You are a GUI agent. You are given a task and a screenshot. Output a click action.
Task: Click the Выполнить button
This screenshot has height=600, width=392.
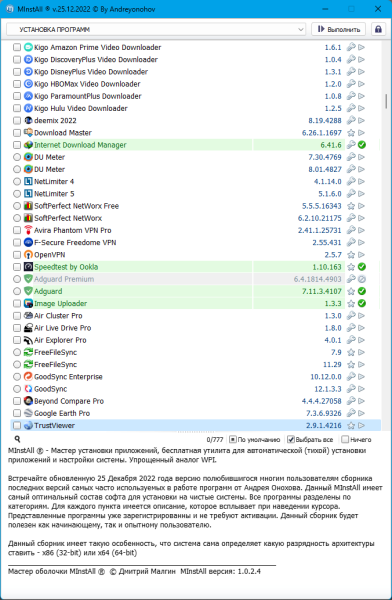click(x=338, y=29)
